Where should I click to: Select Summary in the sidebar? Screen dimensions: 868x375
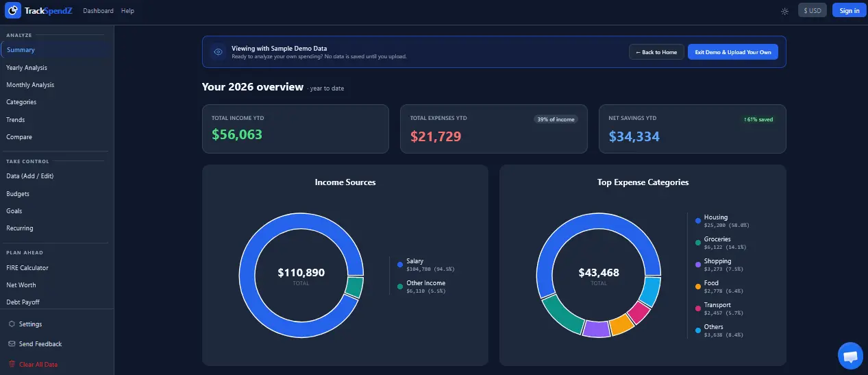[x=55, y=50]
